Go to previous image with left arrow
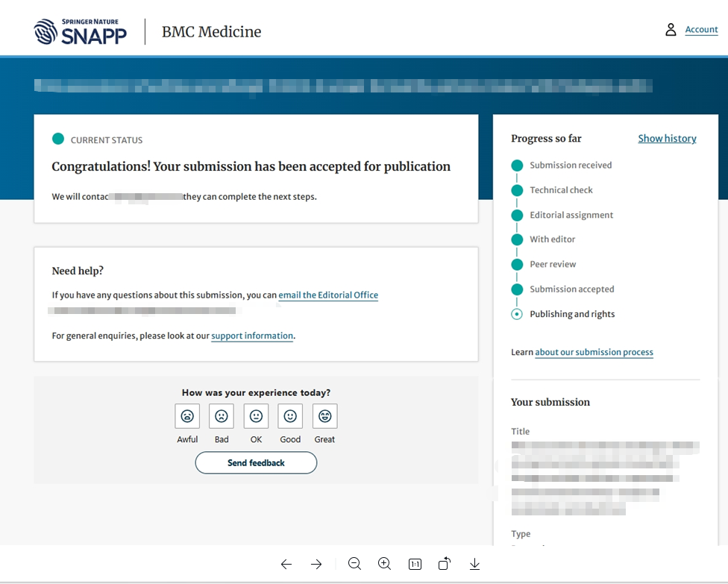This screenshot has height=584, width=728. pyautogui.click(x=286, y=565)
